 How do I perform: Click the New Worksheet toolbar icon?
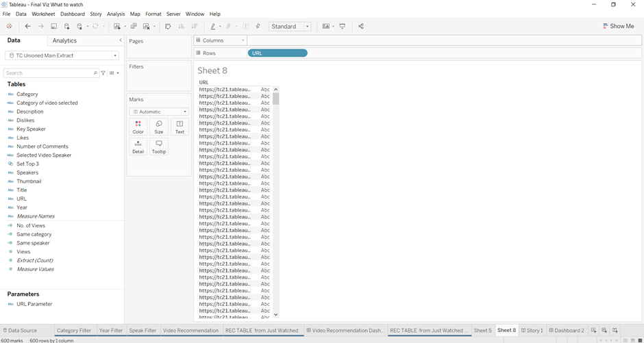tap(117, 26)
